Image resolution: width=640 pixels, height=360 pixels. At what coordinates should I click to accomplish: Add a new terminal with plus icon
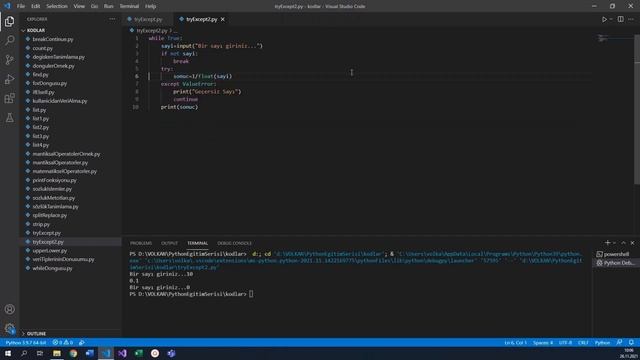point(607,243)
